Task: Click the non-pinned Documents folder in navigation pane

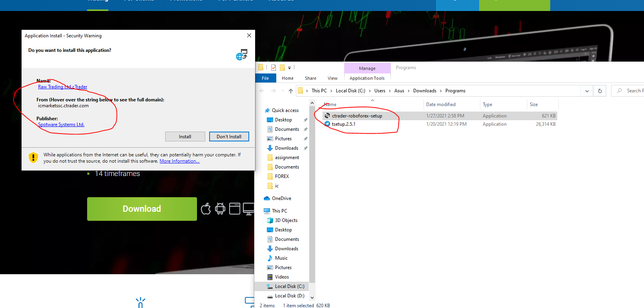Action: 287,167
